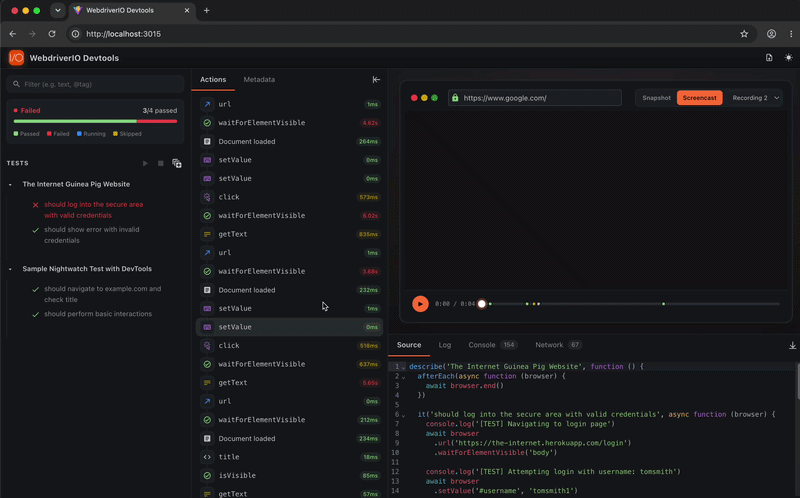Image resolution: width=800 pixels, height=498 pixels.
Task: Open the Chrome profile icon
Action: tap(771, 34)
